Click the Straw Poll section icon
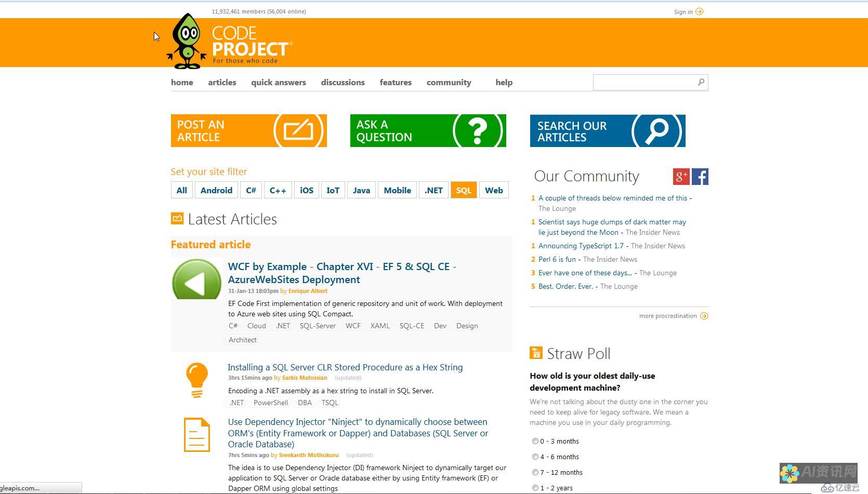868x494 pixels. click(536, 353)
